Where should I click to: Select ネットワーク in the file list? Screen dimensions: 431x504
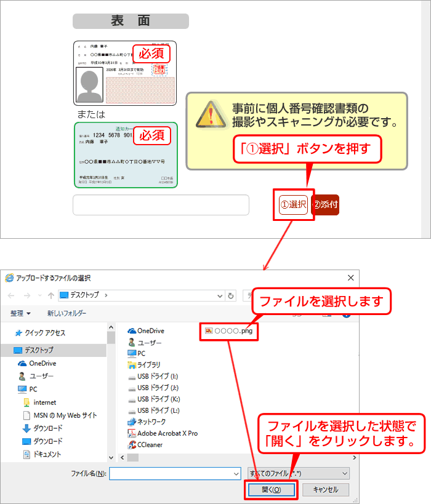click(x=151, y=422)
